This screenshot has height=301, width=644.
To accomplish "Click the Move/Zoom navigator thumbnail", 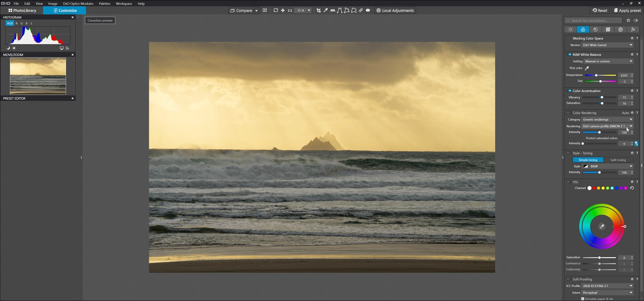I will click(x=38, y=76).
